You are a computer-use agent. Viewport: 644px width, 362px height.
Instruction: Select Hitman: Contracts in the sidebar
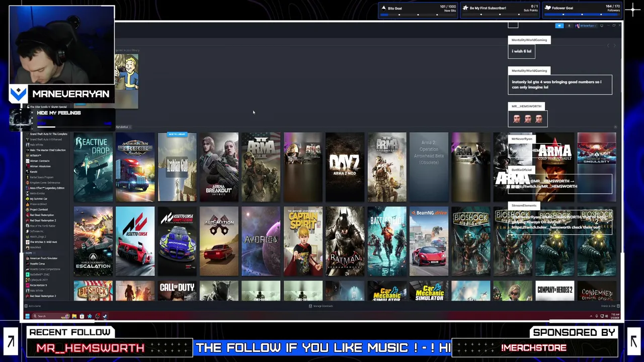point(38,161)
